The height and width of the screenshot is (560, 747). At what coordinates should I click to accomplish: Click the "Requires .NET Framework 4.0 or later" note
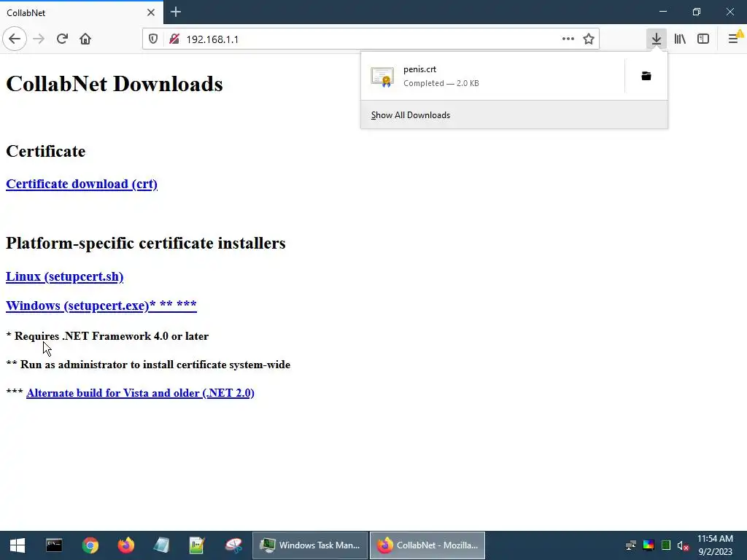coord(112,336)
